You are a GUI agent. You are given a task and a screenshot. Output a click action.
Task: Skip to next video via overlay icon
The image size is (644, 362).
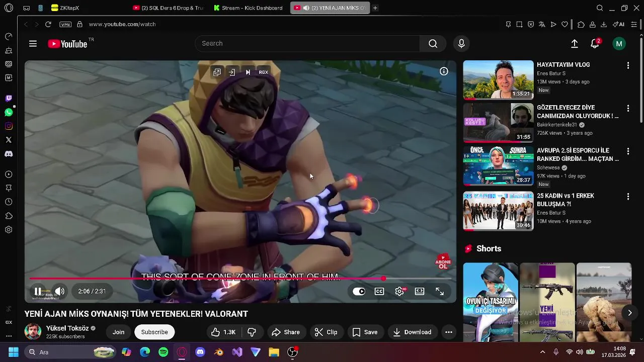248,72
